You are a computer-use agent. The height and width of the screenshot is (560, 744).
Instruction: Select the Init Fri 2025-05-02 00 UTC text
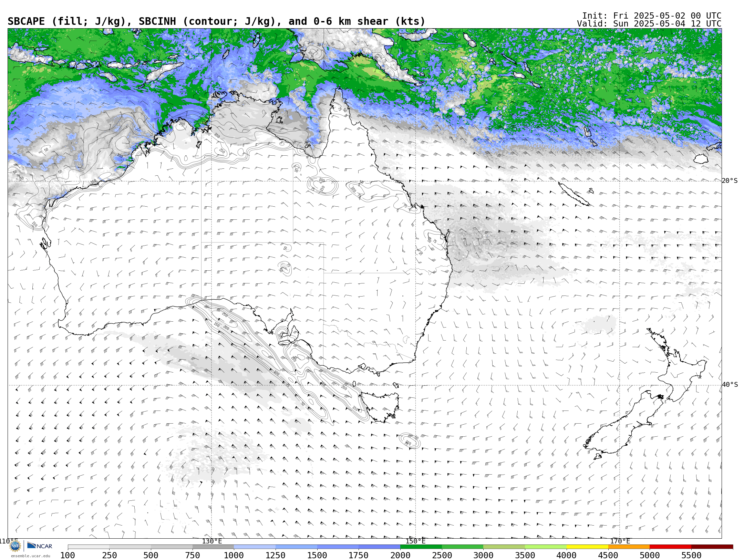[651, 16]
